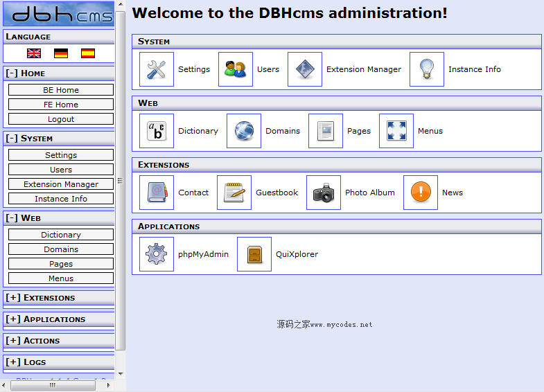Click the Photo Album extension label
Viewport: 544px width, 392px height.
[370, 193]
